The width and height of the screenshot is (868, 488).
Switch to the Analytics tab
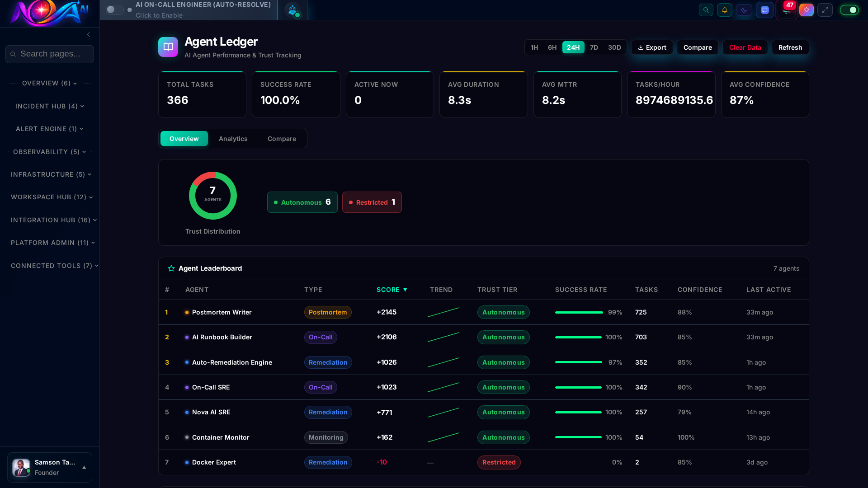click(x=233, y=139)
